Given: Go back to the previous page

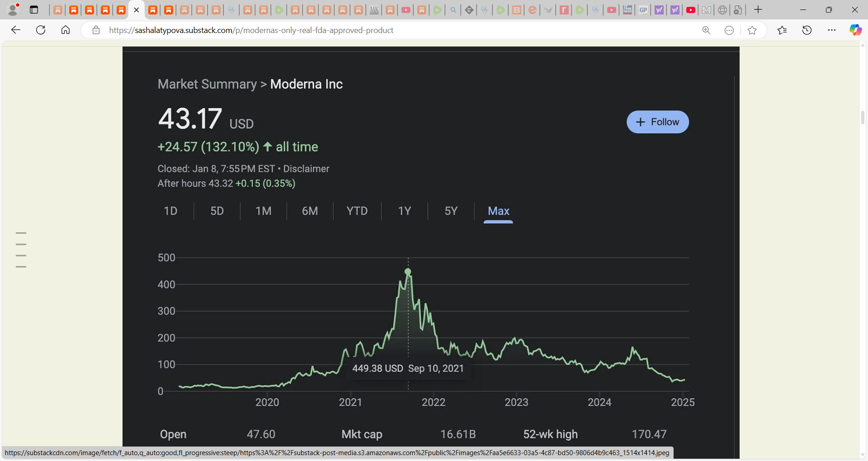Looking at the screenshot, I should pos(16,30).
